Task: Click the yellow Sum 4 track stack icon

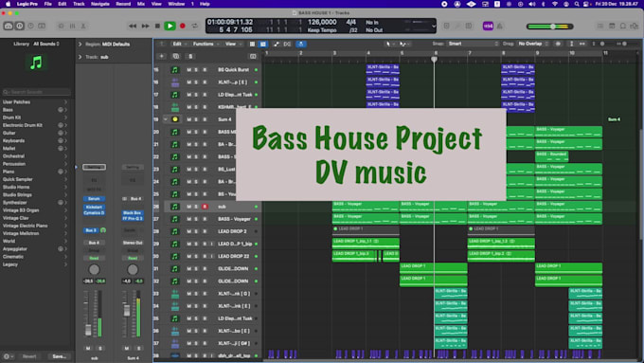Action: (x=175, y=119)
